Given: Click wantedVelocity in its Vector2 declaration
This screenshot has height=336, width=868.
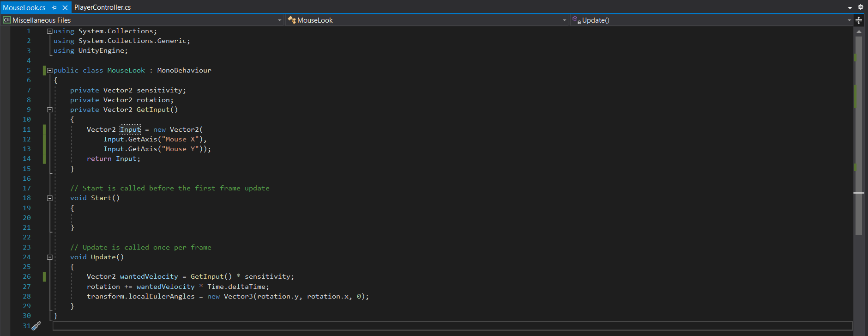Looking at the screenshot, I should coord(149,276).
